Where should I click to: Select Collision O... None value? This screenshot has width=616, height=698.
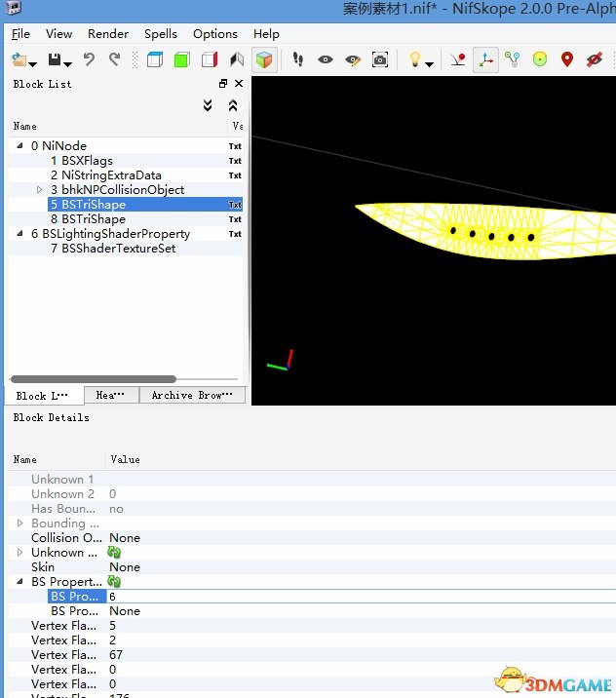pyautogui.click(x=125, y=538)
